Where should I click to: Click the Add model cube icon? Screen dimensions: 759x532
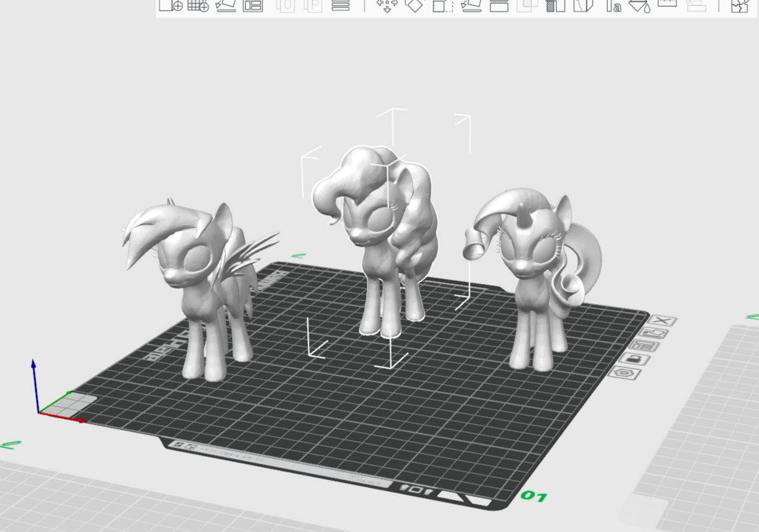[171, 6]
